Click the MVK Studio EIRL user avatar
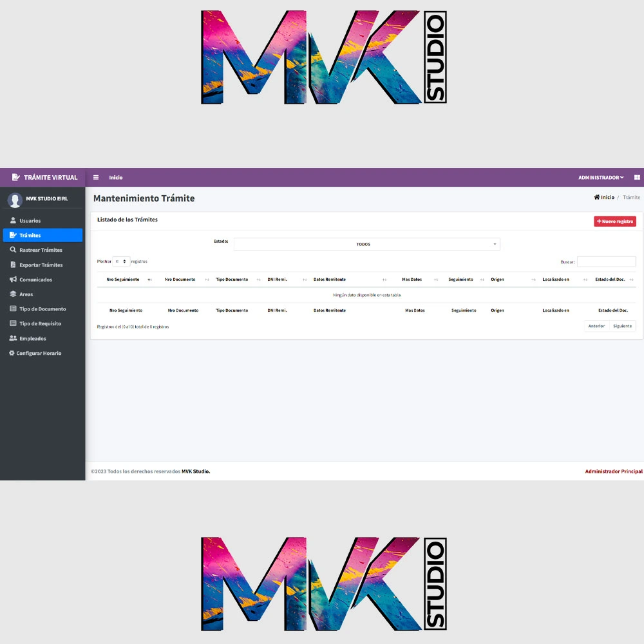Image resolution: width=644 pixels, height=644 pixels. [x=15, y=200]
